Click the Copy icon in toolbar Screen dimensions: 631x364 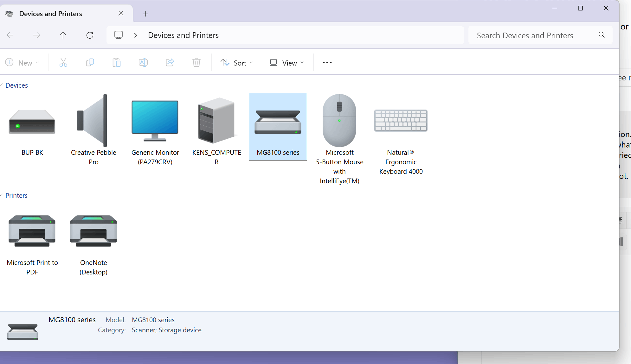coord(90,63)
